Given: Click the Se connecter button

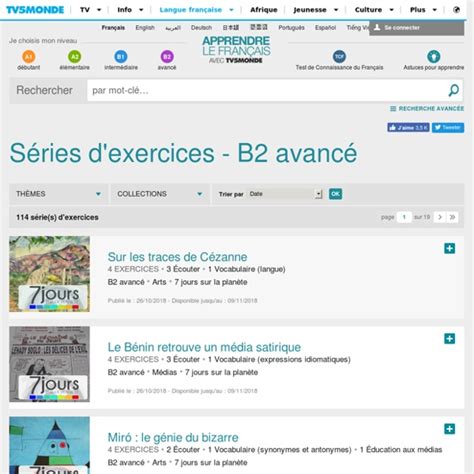Looking at the screenshot, I should [x=416, y=28].
